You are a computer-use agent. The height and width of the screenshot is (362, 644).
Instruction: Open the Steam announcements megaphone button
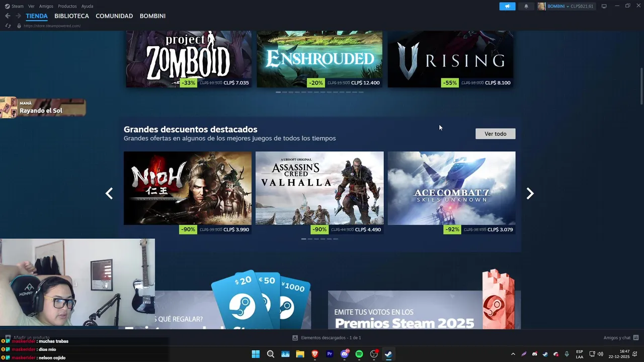[507, 6]
